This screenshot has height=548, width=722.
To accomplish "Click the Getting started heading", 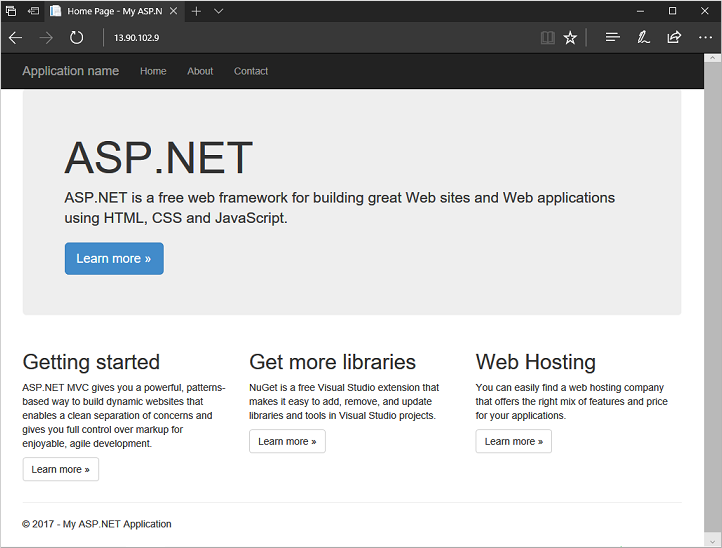I will [91, 362].
